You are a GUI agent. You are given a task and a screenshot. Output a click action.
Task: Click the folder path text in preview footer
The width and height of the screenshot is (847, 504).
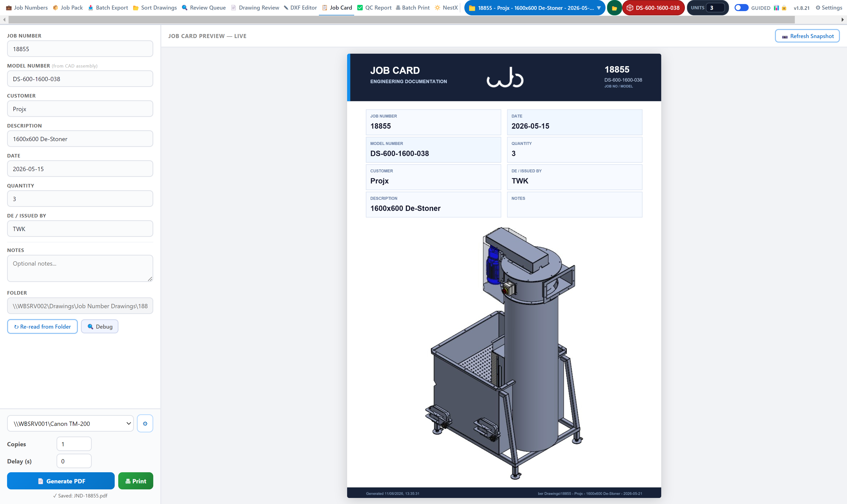click(x=590, y=493)
